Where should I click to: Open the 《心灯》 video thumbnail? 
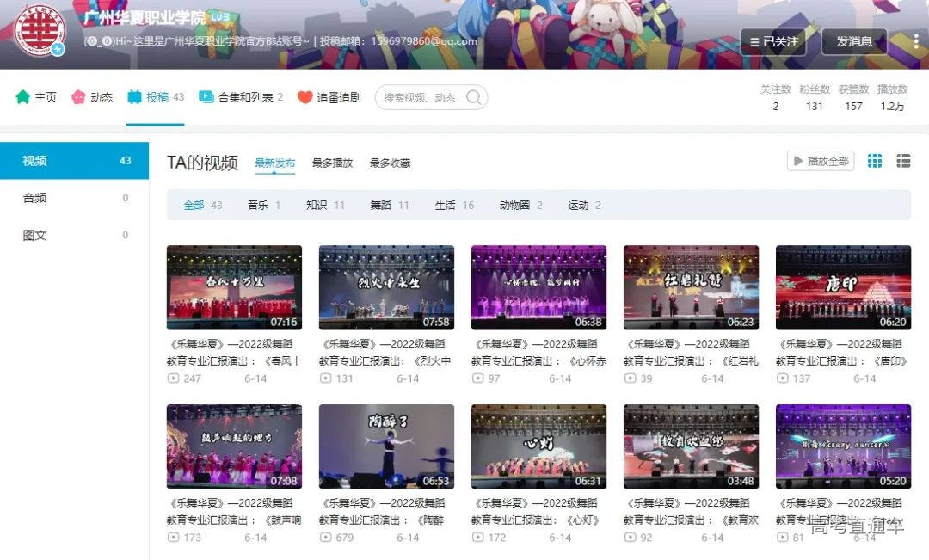pyautogui.click(x=538, y=445)
